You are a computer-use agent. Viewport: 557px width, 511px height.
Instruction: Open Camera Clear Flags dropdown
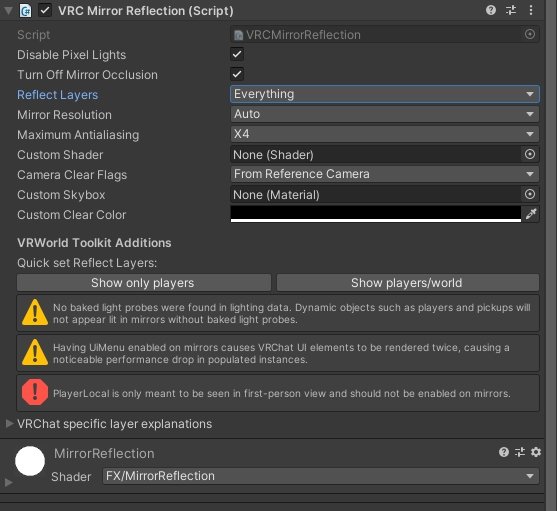click(385, 174)
